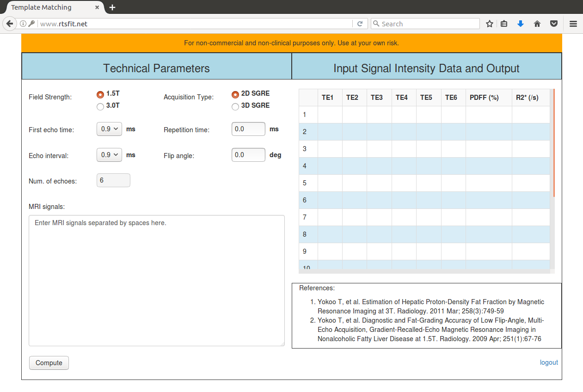
Task: Click the reload page icon
Action: click(360, 24)
